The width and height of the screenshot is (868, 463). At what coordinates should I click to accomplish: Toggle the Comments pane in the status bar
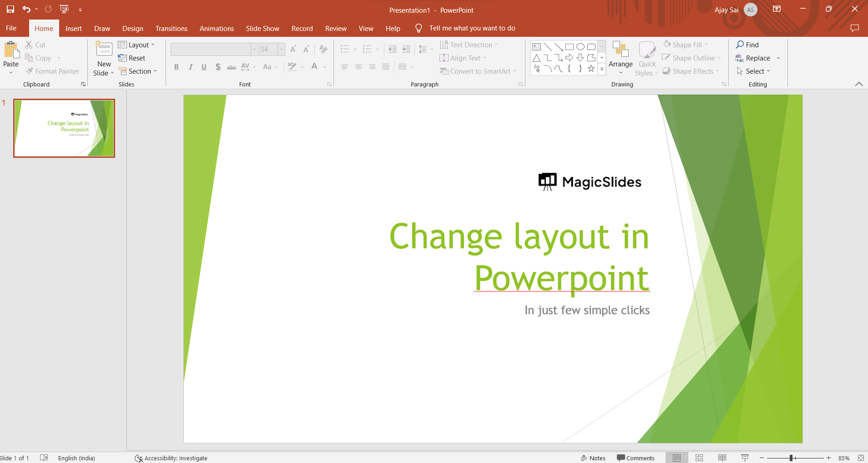636,458
